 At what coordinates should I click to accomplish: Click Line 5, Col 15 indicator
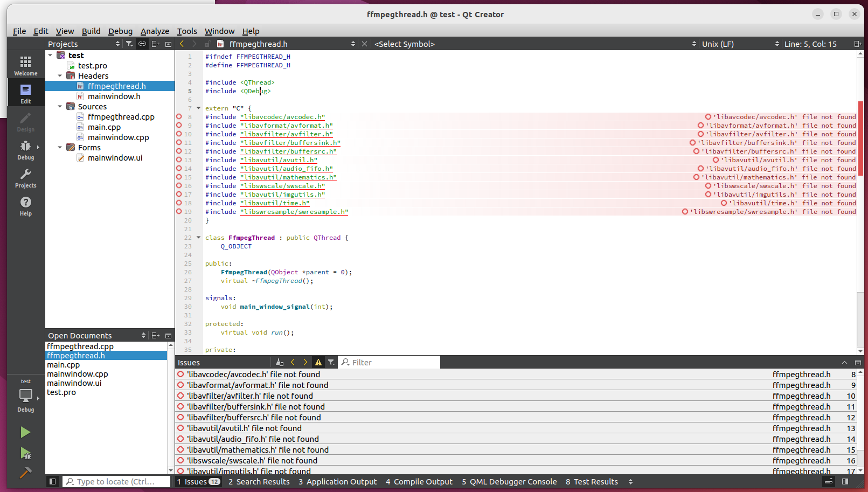(810, 44)
